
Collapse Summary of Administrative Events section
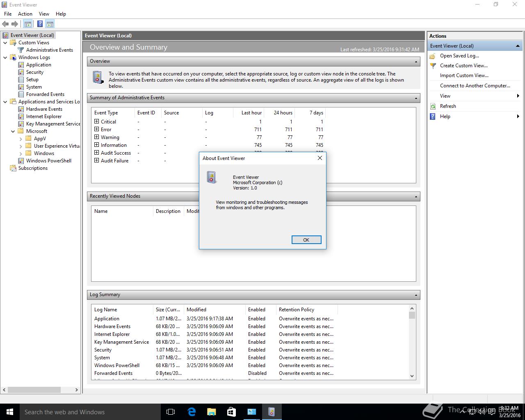tap(416, 98)
